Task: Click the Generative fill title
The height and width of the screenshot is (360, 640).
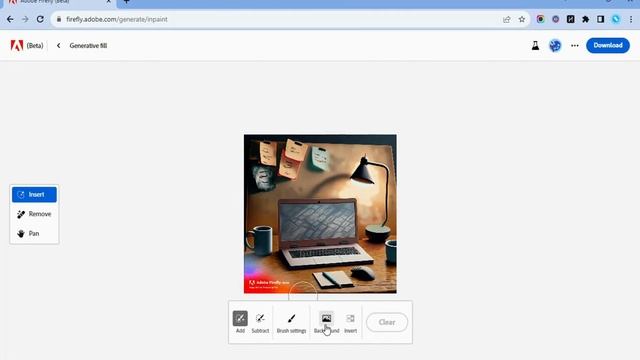Action: [88, 45]
